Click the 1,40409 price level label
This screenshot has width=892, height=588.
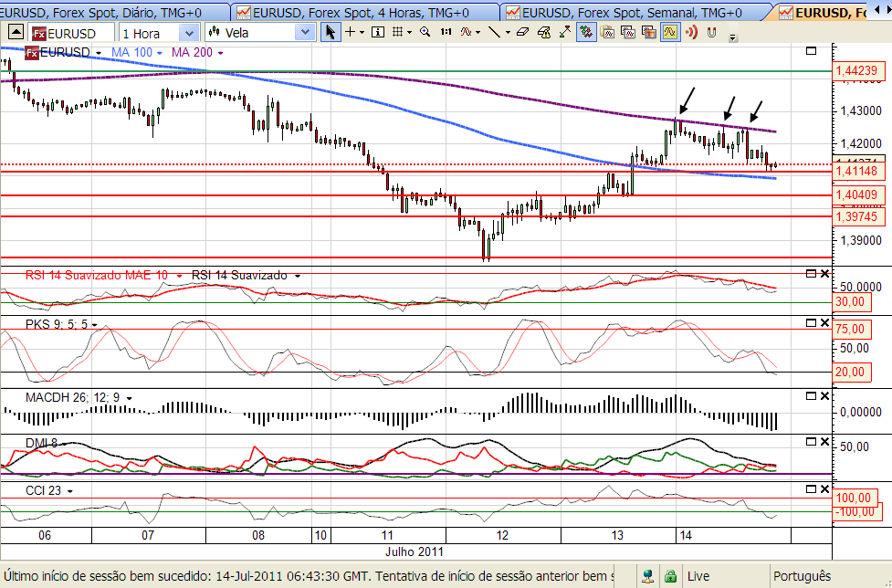858,195
